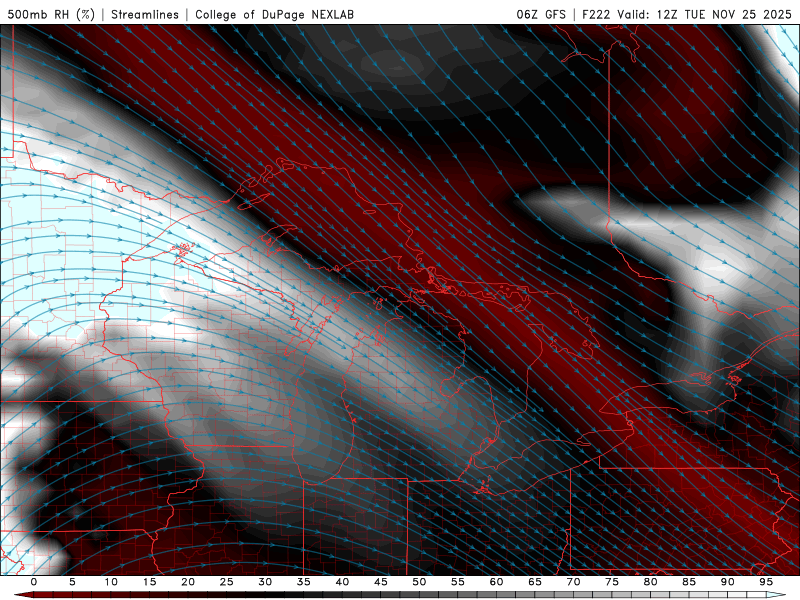Select the '90' color scale label
Image resolution: width=800 pixels, height=600 pixels.
click(x=727, y=582)
